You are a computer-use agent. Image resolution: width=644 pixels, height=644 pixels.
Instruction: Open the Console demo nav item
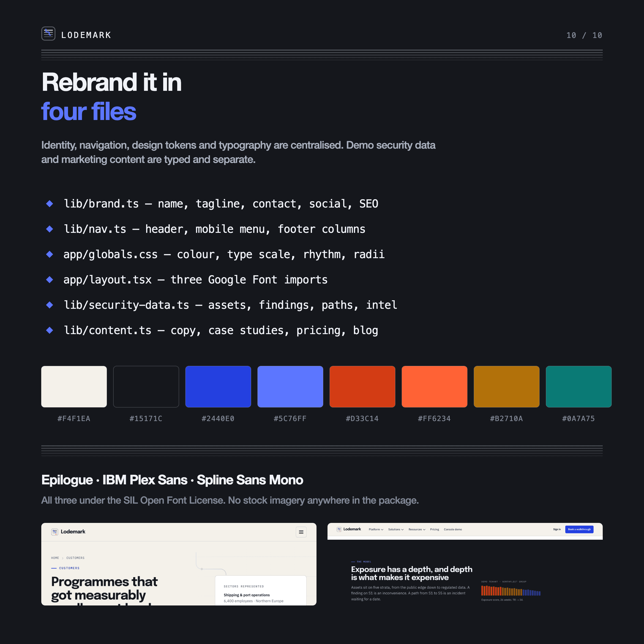(x=453, y=529)
